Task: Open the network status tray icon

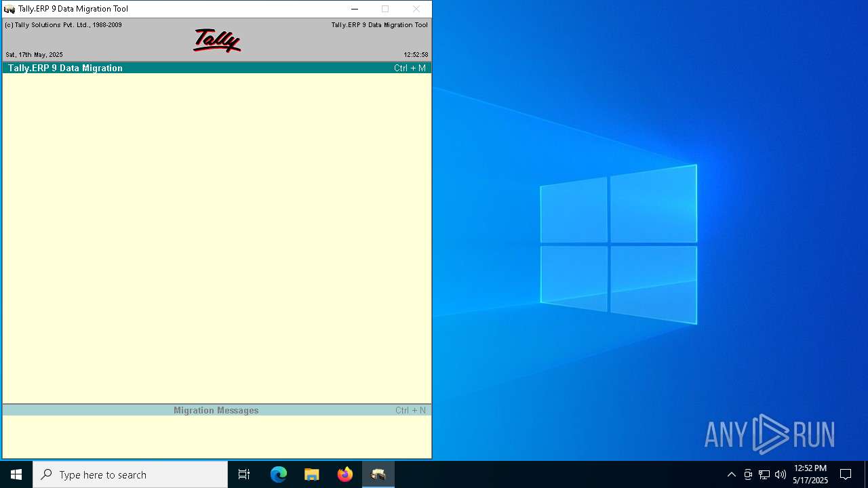Action: pyautogui.click(x=764, y=474)
